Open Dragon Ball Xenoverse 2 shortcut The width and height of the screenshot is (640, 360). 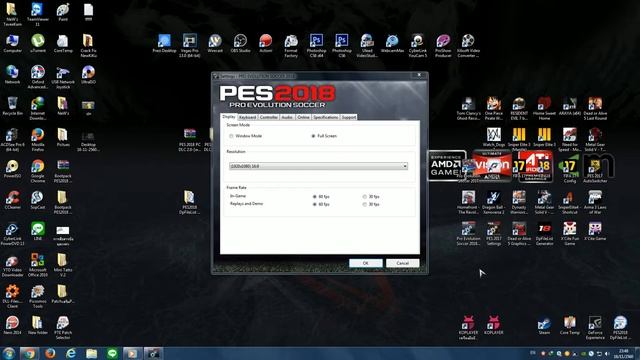click(493, 202)
